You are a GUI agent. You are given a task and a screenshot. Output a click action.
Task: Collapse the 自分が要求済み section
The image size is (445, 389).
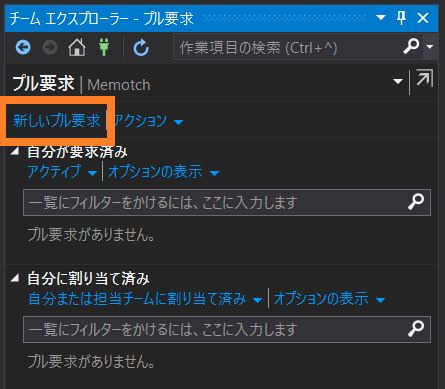coord(15,152)
